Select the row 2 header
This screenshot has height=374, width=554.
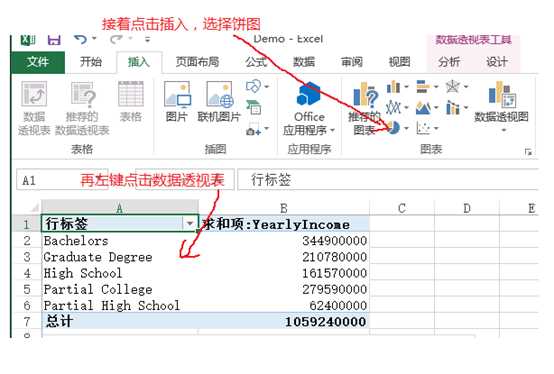(x=27, y=241)
